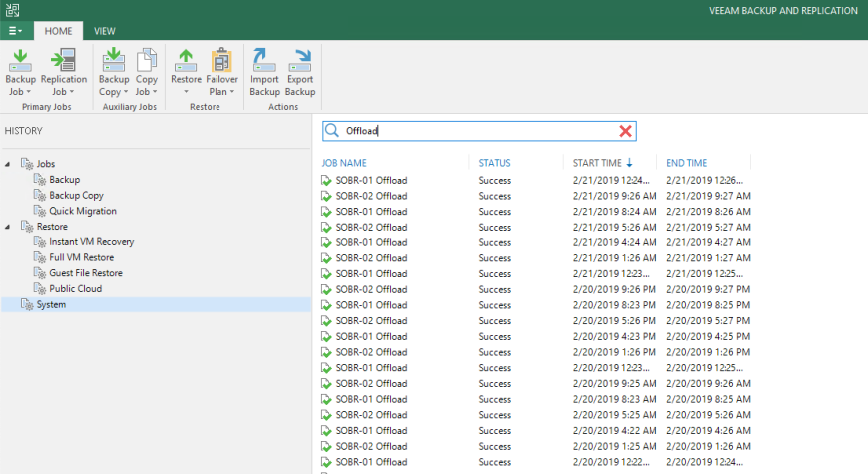868x474 pixels.
Task: Select SOBR-02 Offload started 2/21/2019 5:26 AM
Action: point(536,228)
